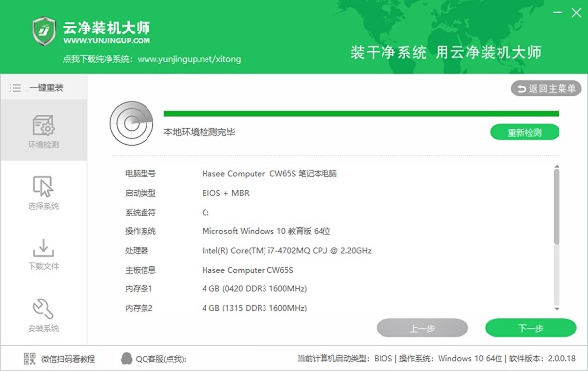Click the scrollbar down arrow
The width and height of the screenshot is (588, 371).
(x=557, y=309)
